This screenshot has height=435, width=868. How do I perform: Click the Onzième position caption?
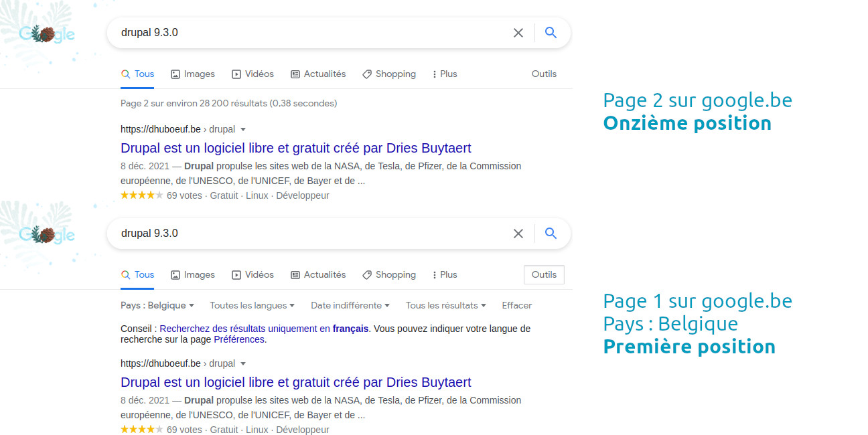pyautogui.click(x=687, y=123)
